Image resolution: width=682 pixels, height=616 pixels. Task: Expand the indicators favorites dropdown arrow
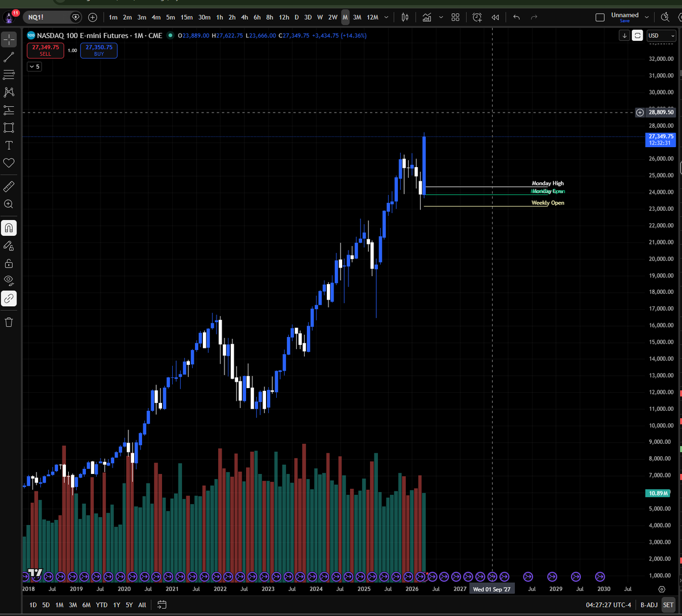[x=441, y=17]
